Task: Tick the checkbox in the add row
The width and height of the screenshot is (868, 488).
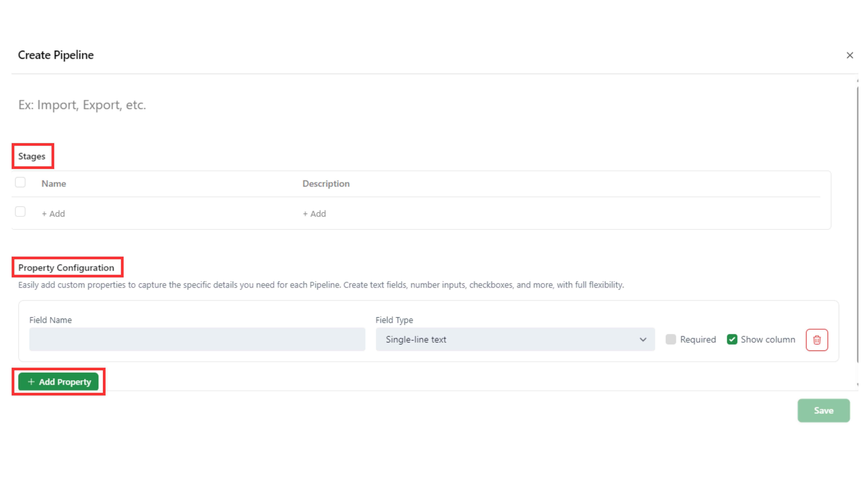Action: [20, 212]
